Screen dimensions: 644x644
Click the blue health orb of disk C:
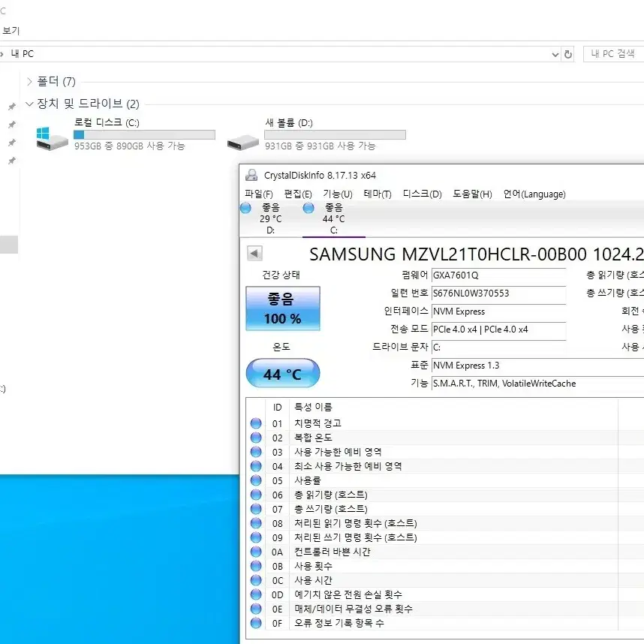[x=308, y=208]
